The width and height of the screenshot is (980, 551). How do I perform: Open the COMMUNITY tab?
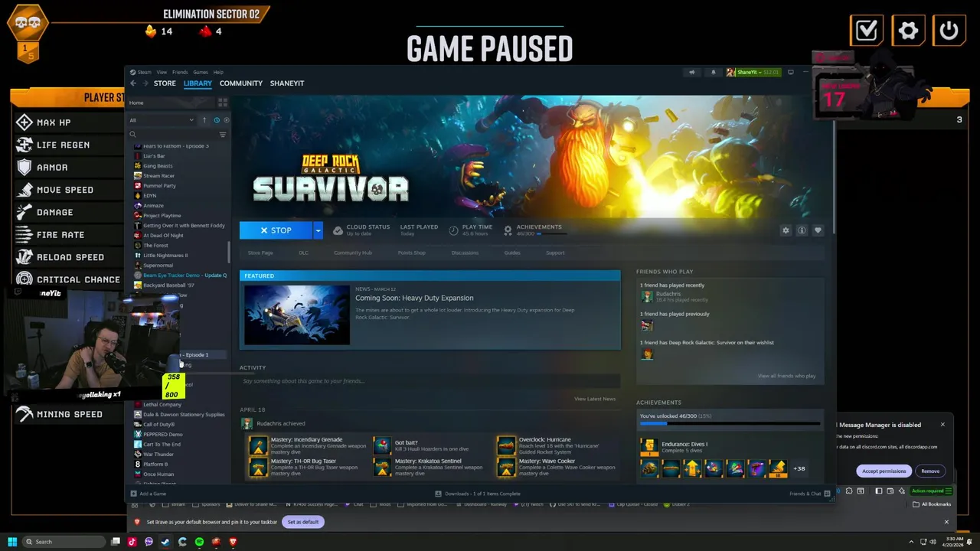[x=241, y=83]
